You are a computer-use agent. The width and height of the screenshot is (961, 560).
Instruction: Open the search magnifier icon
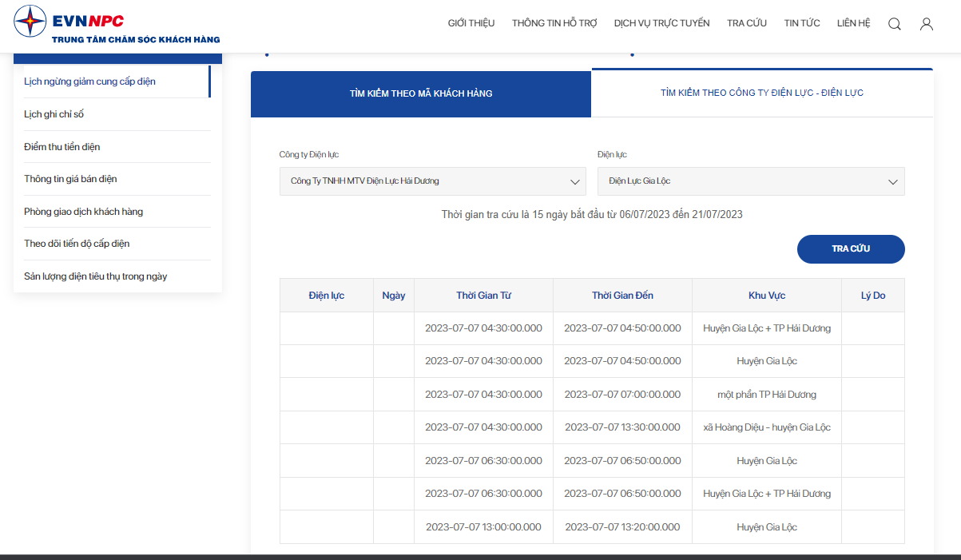pyautogui.click(x=895, y=24)
